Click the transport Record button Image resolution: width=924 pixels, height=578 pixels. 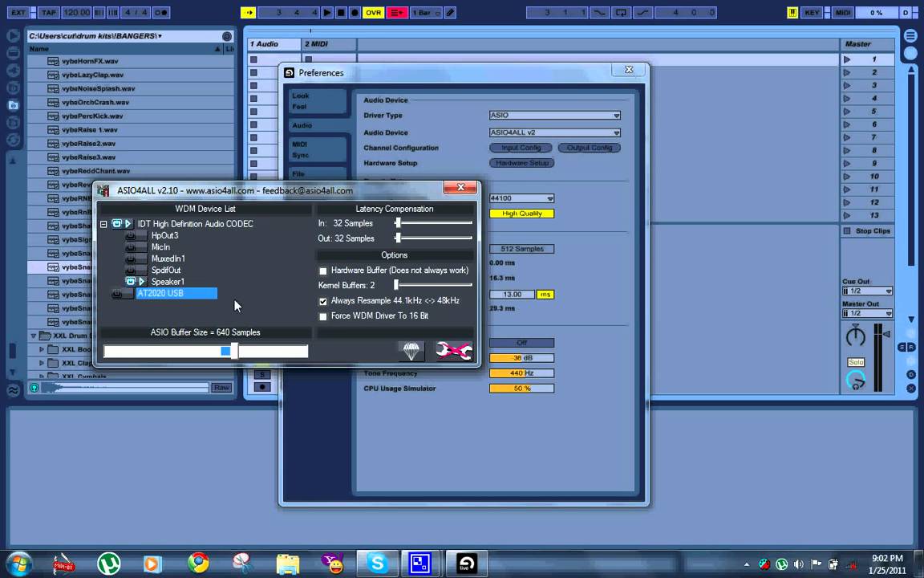pyautogui.click(x=355, y=13)
